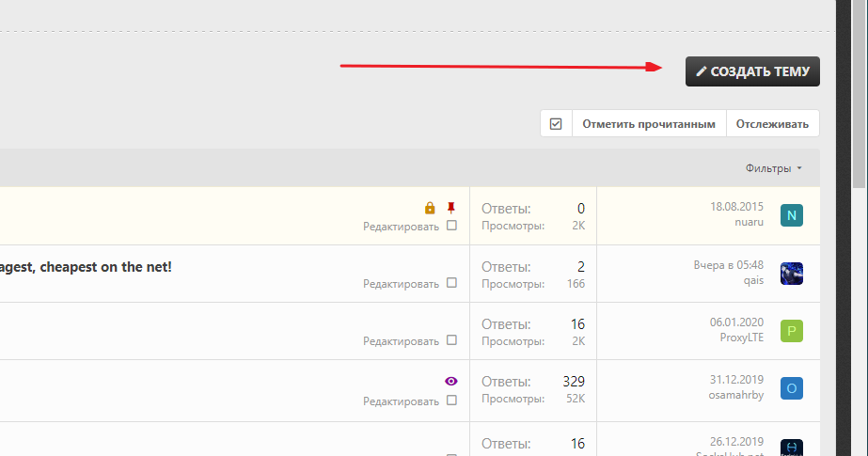Click the username link qais
This screenshot has width=868, height=456.
[x=752, y=279]
